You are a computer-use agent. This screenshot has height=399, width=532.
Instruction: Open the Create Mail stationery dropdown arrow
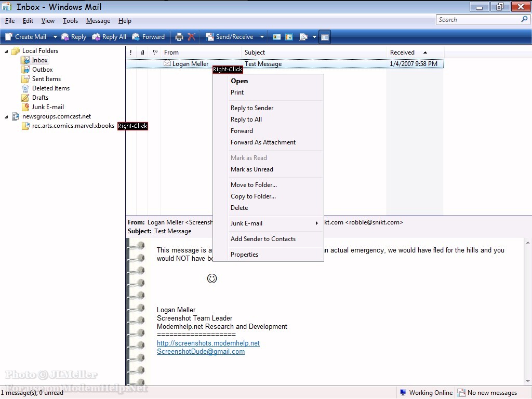click(55, 37)
